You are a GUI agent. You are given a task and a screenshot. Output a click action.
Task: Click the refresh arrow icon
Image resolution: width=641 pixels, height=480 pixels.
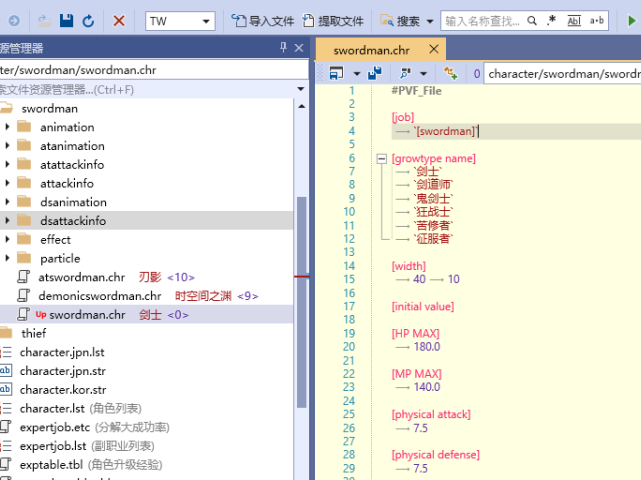click(88, 20)
